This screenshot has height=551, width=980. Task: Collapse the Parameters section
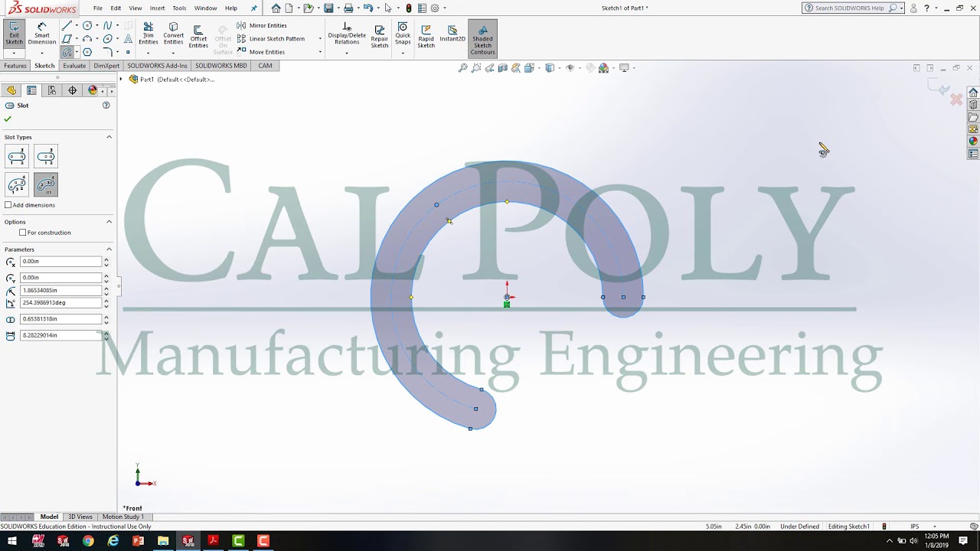tap(109, 249)
